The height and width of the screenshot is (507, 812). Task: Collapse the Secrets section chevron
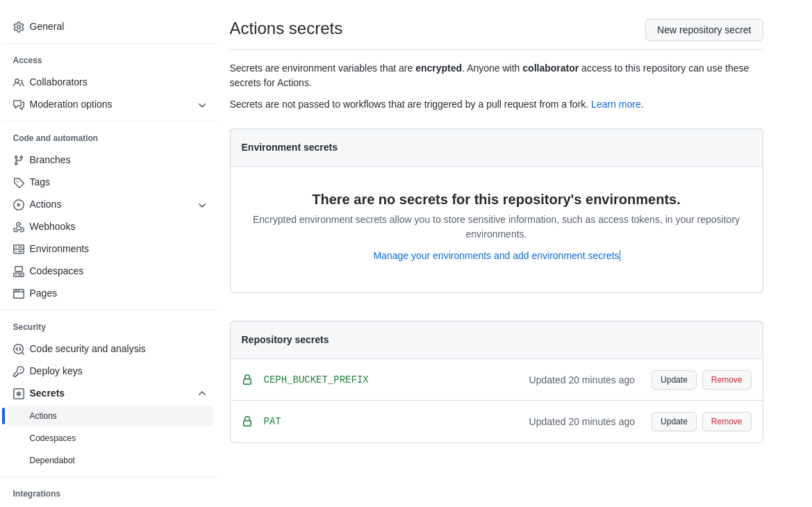coord(202,393)
